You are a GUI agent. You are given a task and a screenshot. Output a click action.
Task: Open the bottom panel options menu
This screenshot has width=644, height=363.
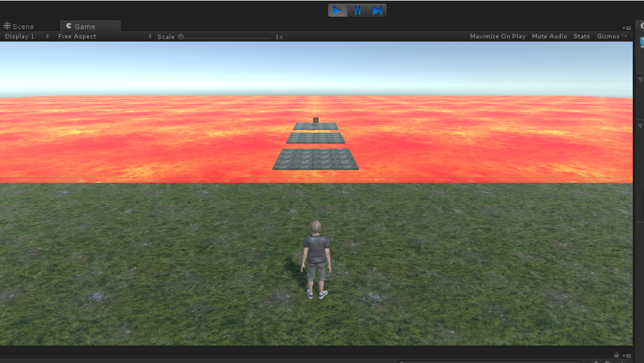tap(627, 356)
